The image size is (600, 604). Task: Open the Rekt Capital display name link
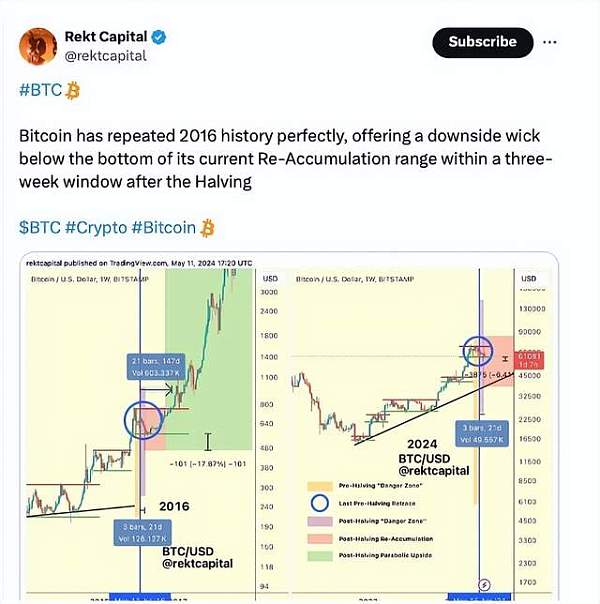104,38
